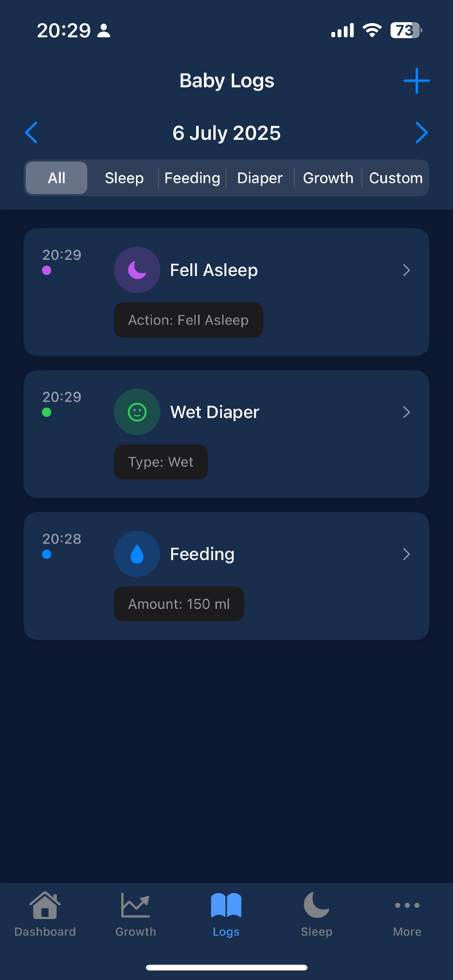Click the smiley icon on the Wet Diaper entry
This screenshot has height=980, width=453.
(x=137, y=412)
